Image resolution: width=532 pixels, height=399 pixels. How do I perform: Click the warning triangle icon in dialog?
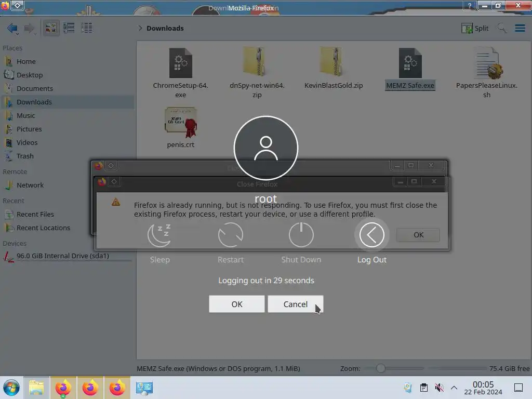point(116,202)
